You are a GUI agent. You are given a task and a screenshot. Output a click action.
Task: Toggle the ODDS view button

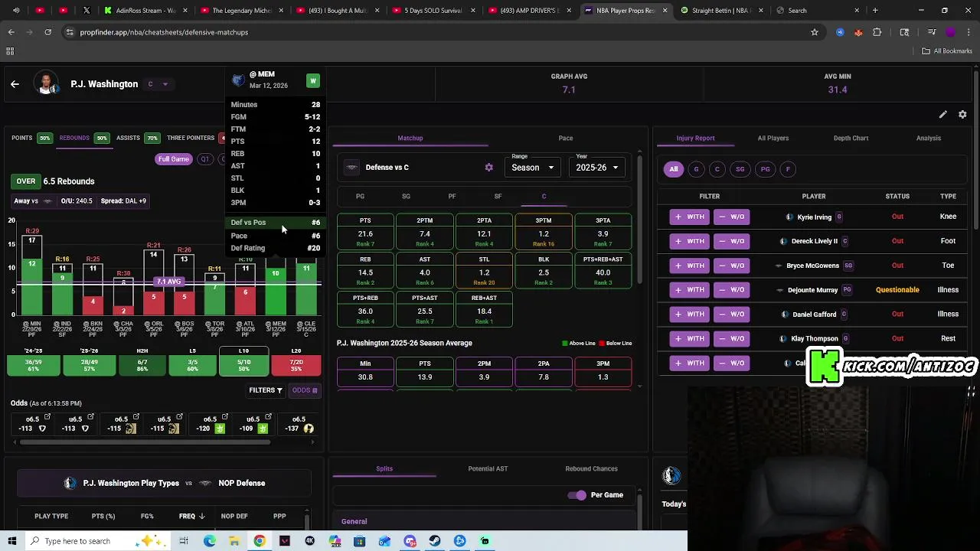click(x=305, y=390)
